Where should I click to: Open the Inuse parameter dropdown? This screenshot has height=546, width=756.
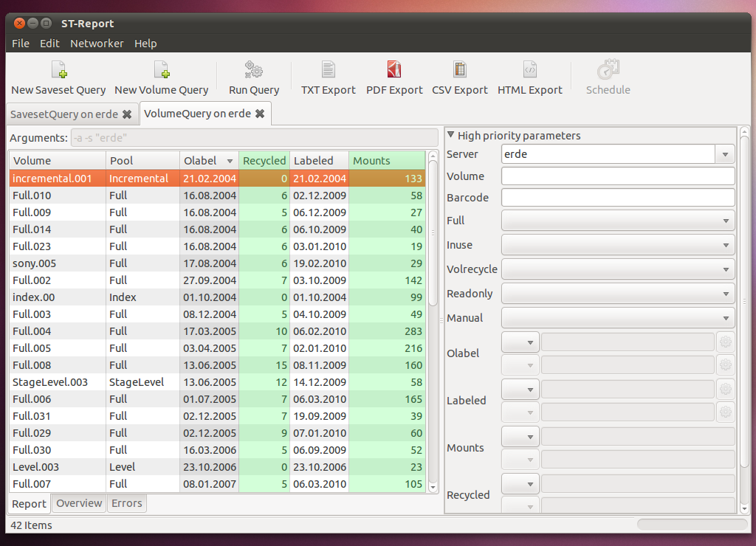point(618,245)
